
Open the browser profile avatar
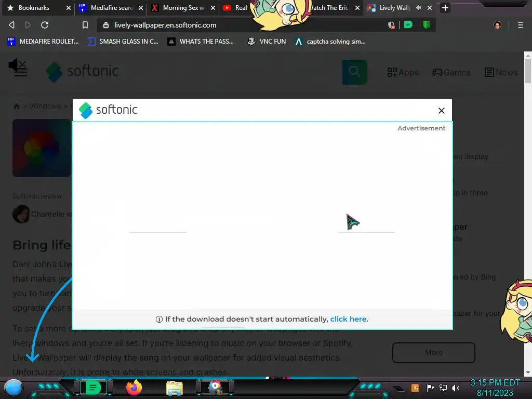tap(497, 25)
